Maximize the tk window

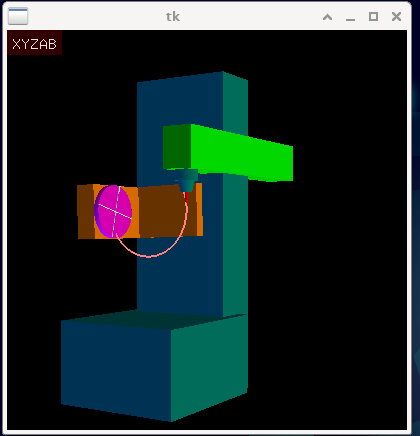click(373, 16)
